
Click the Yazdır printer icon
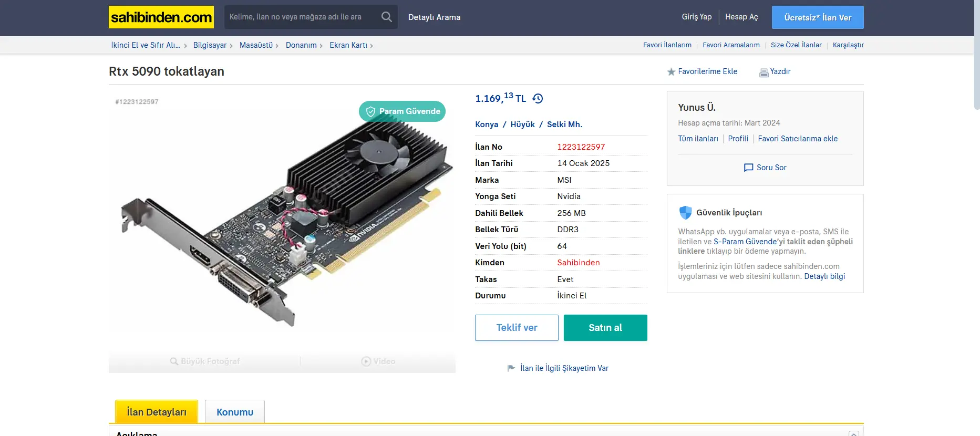point(764,72)
